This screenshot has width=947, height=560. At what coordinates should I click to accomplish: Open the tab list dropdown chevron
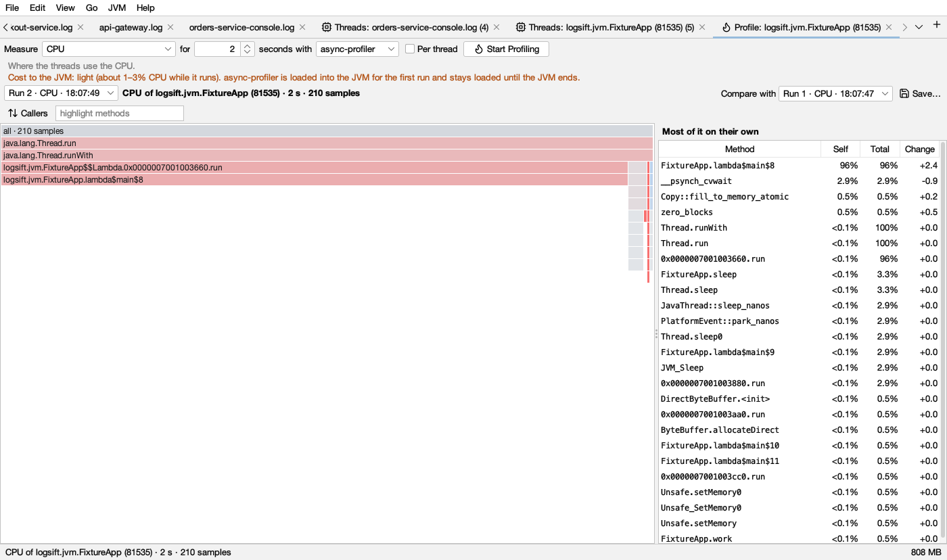coord(919,27)
